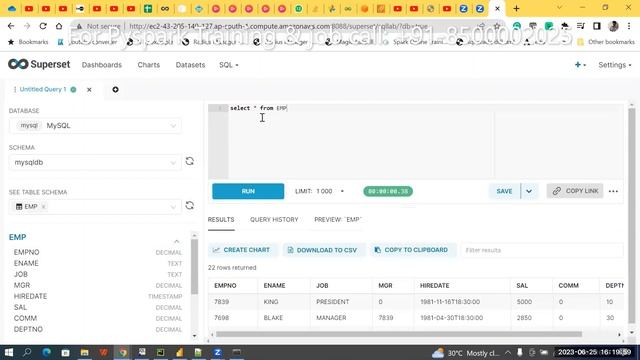Save the query

click(504, 191)
